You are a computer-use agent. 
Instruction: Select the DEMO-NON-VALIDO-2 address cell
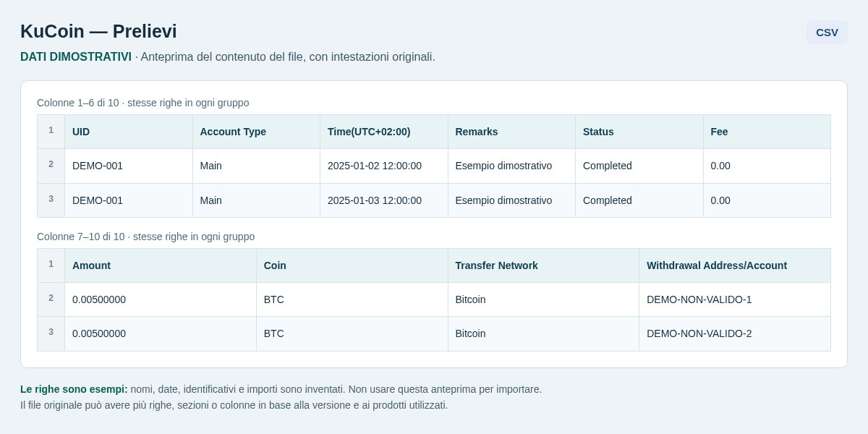tap(735, 333)
